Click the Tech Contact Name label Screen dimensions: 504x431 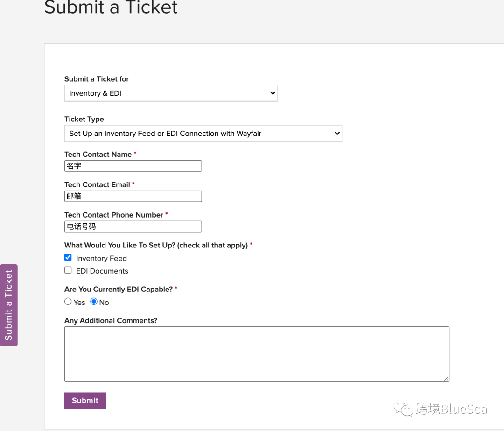click(x=98, y=154)
